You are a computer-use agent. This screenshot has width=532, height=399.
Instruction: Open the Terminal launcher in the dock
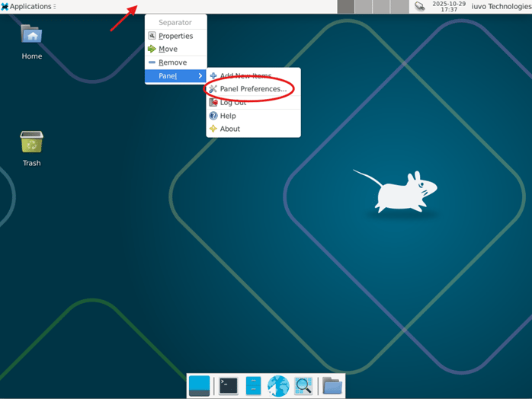tap(228, 386)
